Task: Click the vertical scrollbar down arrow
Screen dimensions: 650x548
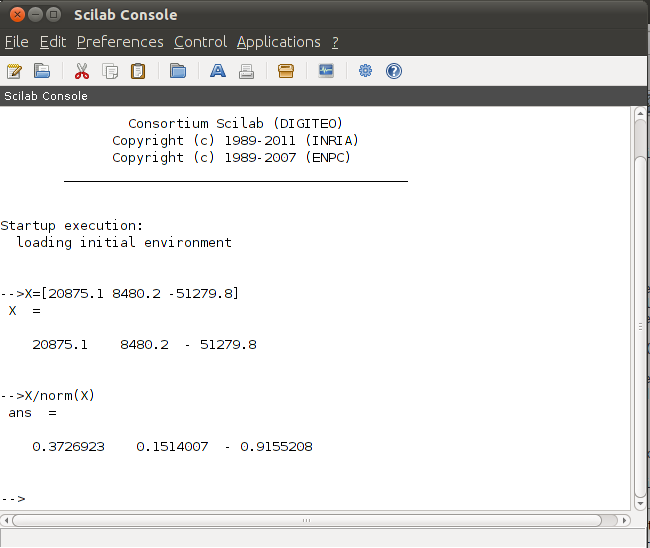Action: tap(640, 504)
